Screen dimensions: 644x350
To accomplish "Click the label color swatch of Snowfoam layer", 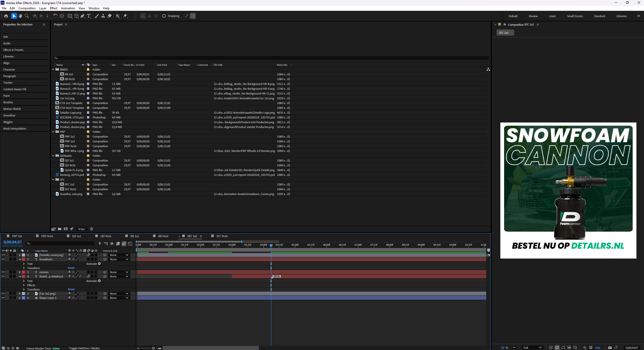I will click(x=23, y=259).
